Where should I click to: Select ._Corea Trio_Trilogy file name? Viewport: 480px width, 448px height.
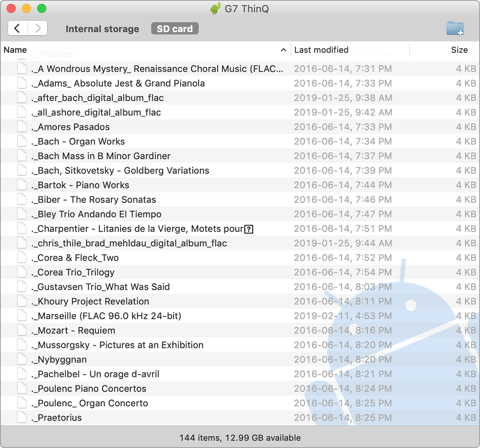coord(73,272)
